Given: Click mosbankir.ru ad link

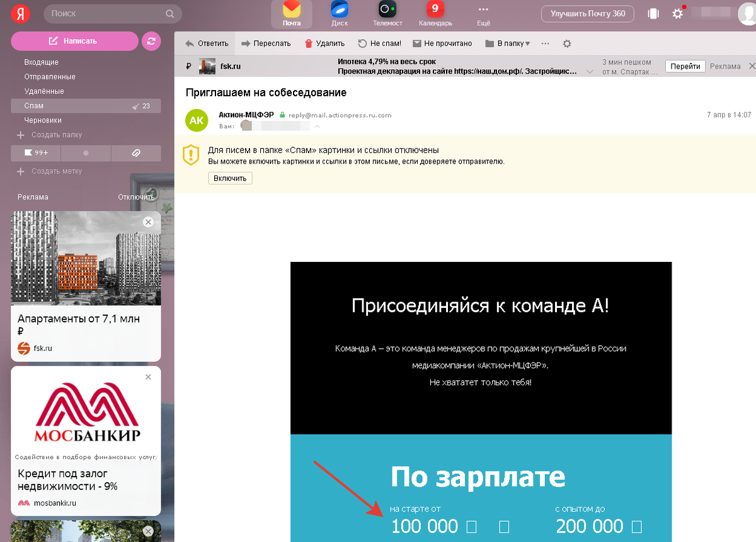Looking at the screenshot, I should pyautogui.click(x=55, y=503).
